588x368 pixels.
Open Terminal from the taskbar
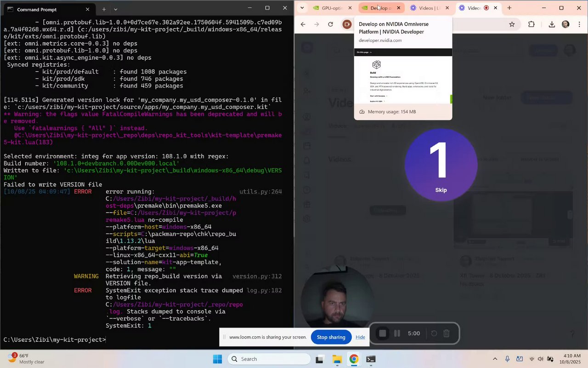pyautogui.click(x=371, y=359)
